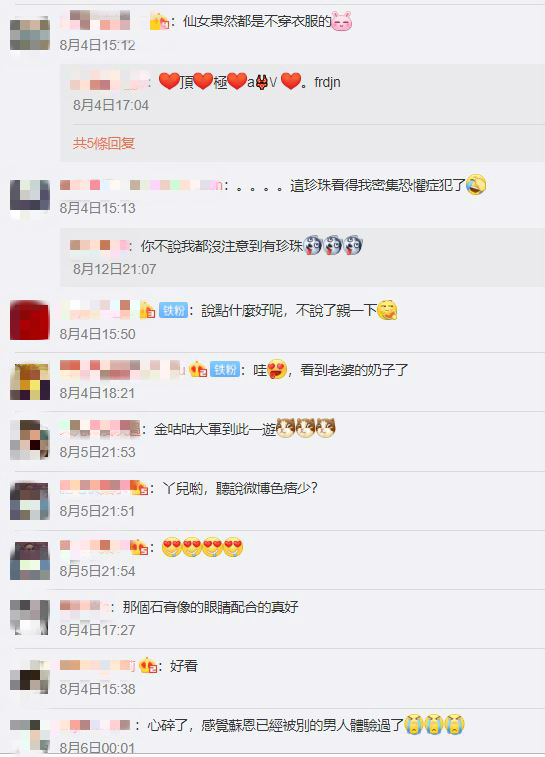Click the laughing-crying emoji after 密集恐懼症犯了
Screen dimensions: 545x757
[476, 185]
